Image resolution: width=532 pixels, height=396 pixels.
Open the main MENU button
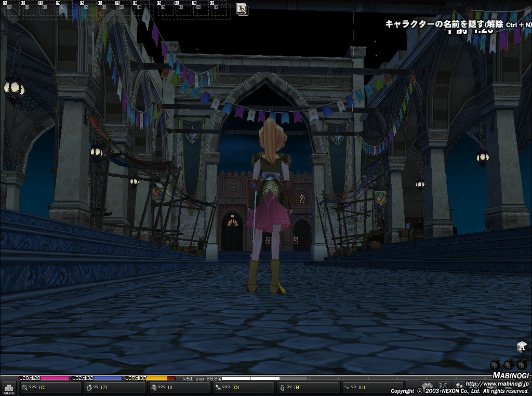(9, 388)
